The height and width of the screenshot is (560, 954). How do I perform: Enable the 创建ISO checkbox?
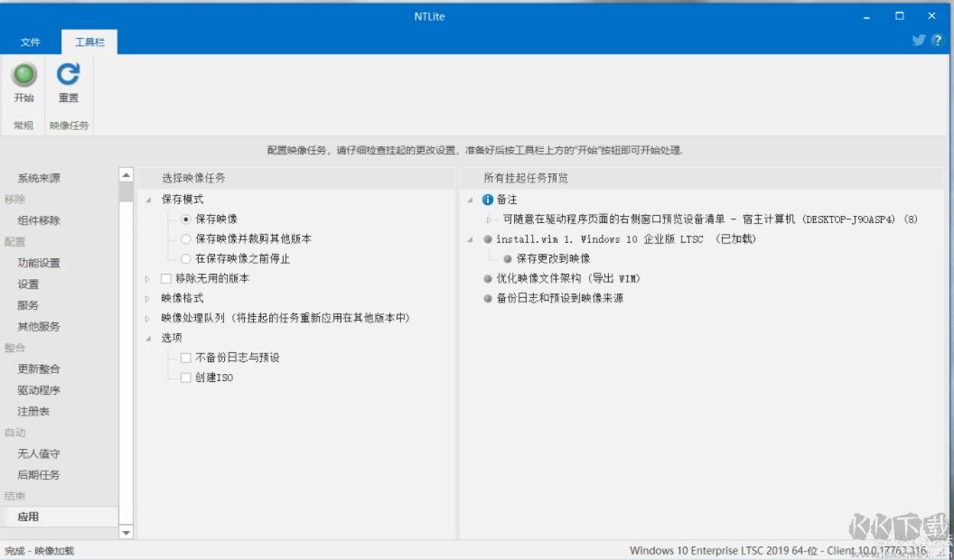click(186, 378)
